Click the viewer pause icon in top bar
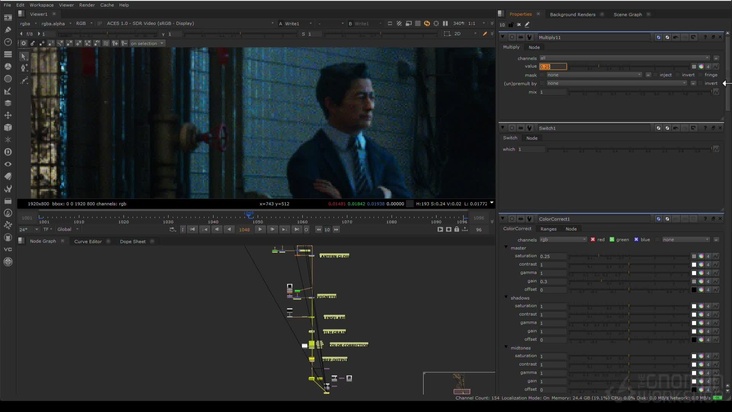The image size is (732, 412). point(447,23)
